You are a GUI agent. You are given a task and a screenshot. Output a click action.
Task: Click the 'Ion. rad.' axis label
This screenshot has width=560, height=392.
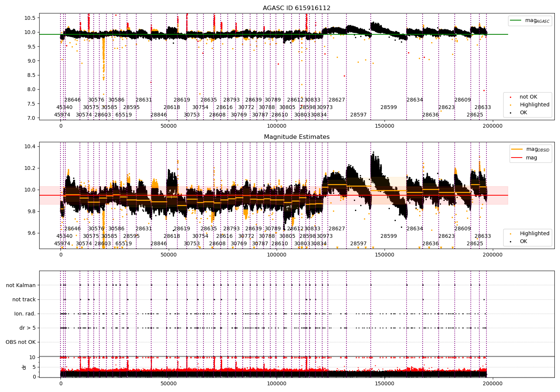[25, 314]
